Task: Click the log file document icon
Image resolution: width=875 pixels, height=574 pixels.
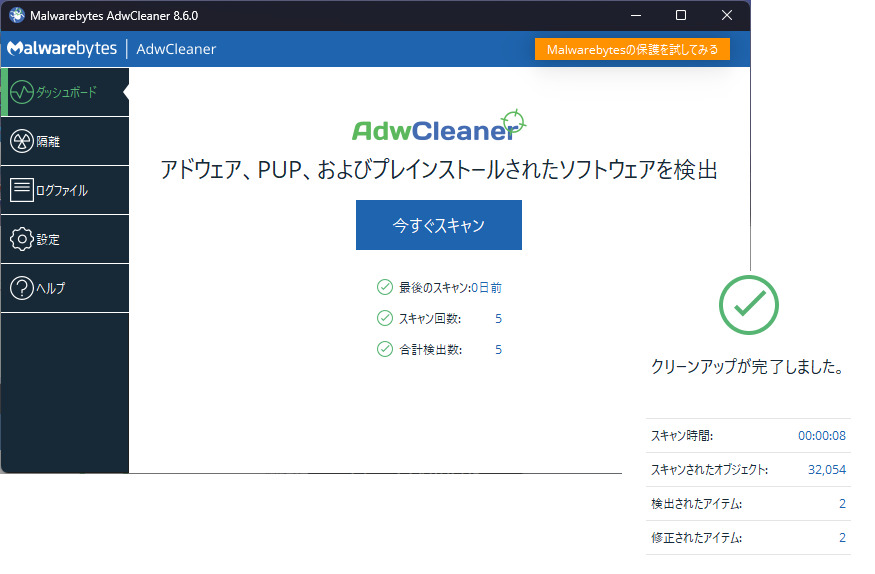Action: (22, 190)
